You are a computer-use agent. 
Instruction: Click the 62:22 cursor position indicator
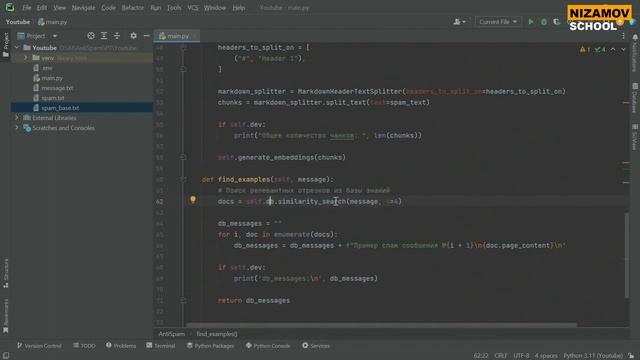(x=481, y=356)
